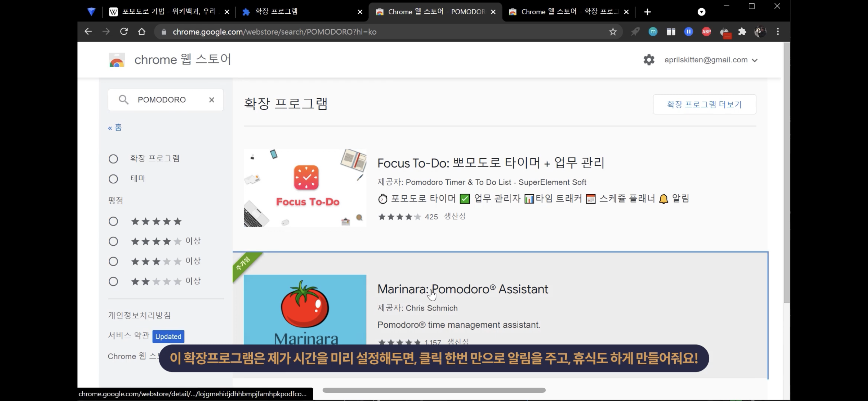
Task: Close the Wikipedia 포모도로 기법 tab
Action: pyautogui.click(x=227, y=12)
